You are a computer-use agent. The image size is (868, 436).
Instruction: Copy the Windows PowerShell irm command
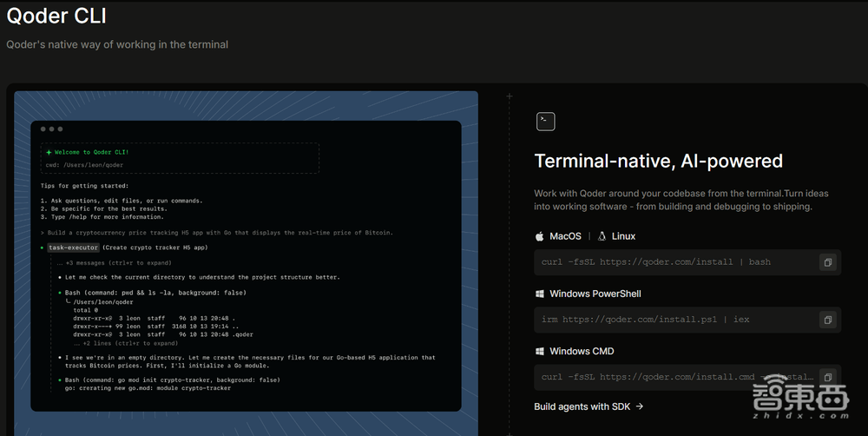coord(827,320)
